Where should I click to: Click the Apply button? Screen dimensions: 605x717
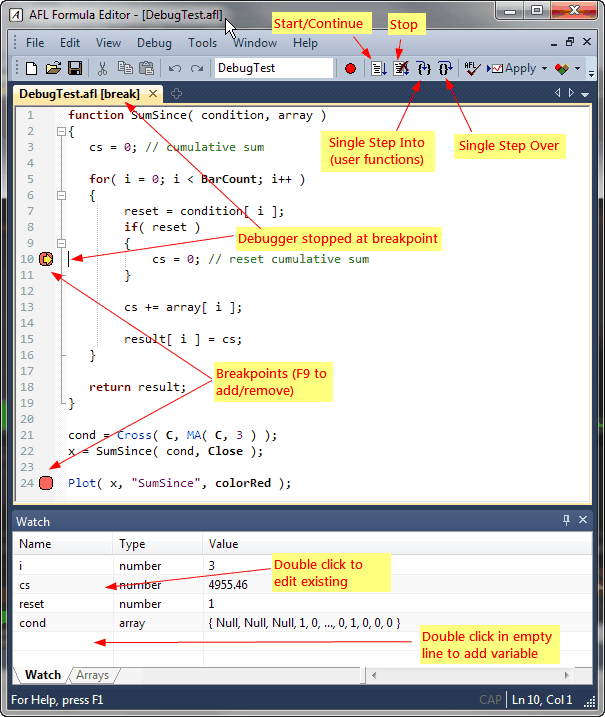(513, 68)
